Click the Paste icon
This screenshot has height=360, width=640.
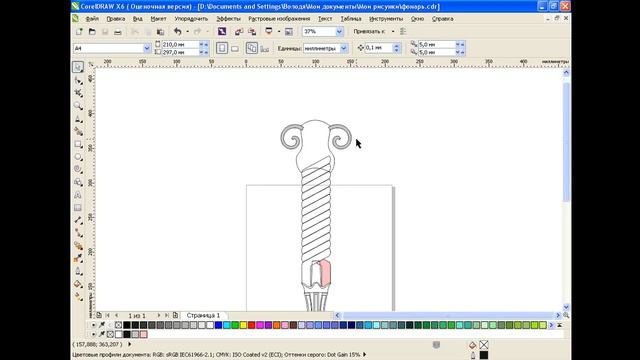160,31
